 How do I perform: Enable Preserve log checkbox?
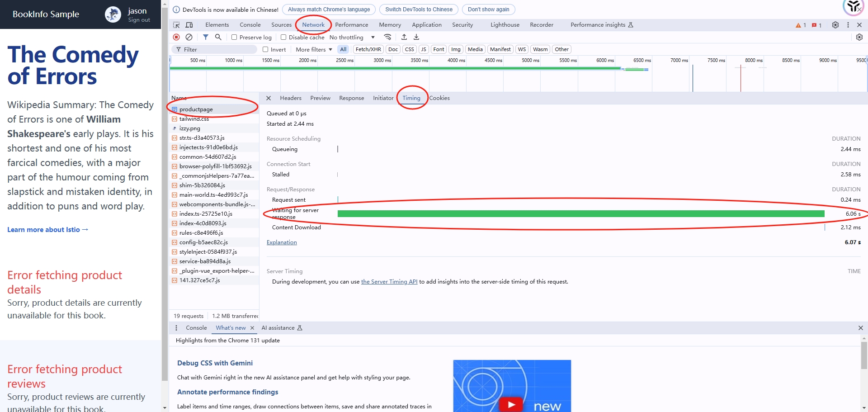234,37
